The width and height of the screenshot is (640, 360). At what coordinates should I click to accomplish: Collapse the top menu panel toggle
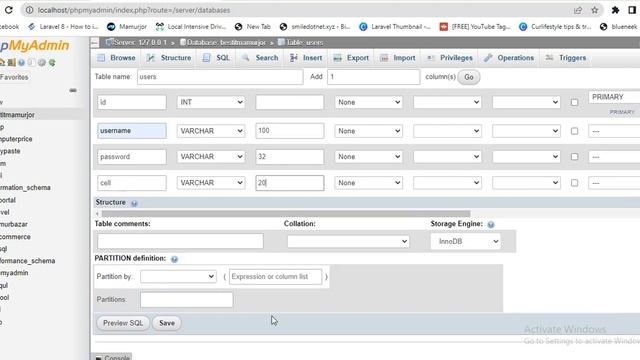point(95,42)
